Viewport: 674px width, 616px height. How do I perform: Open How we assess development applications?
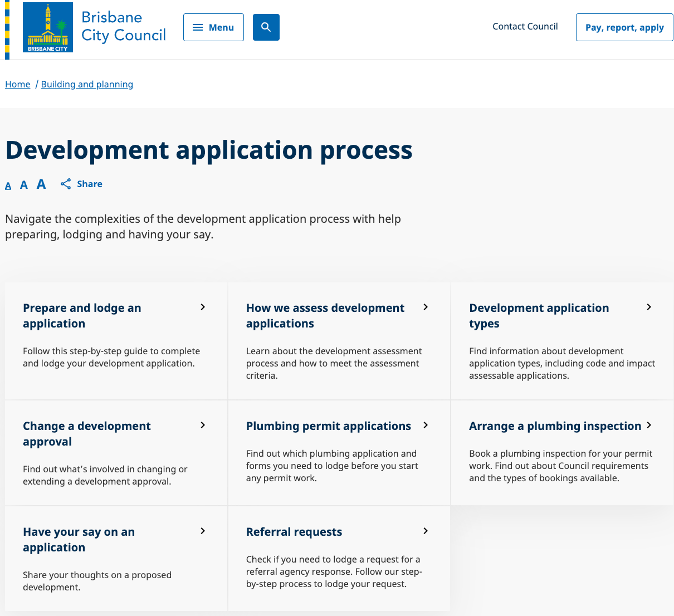pos(325,316)
